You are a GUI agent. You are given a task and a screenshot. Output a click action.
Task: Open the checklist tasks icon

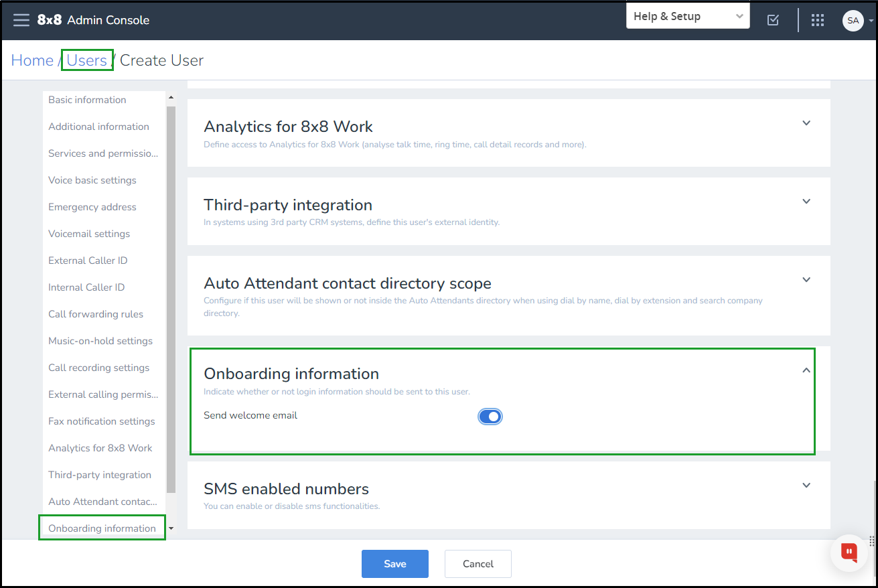pyautogui.click(x=773, y=20)
